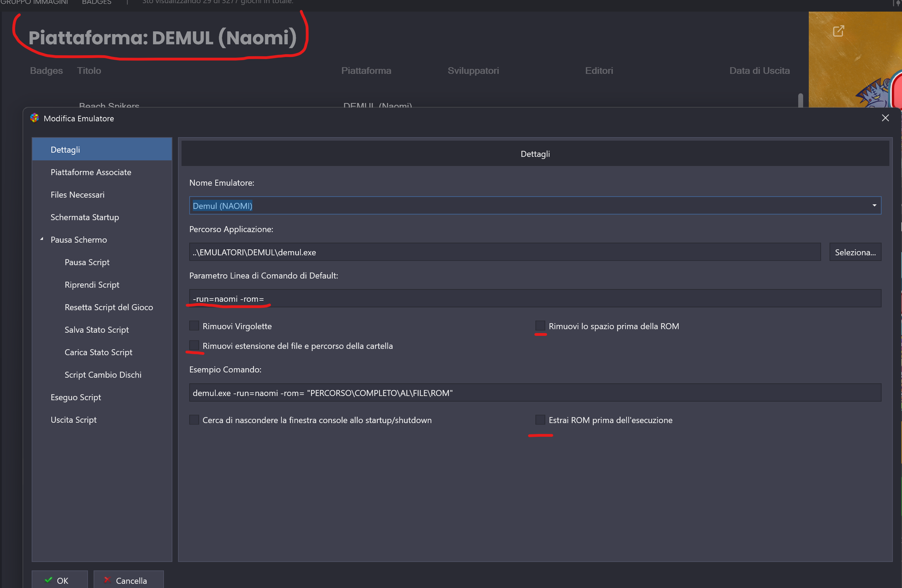Screen dimensions: 902x588
Task: Collapse the Pausa Schermo tree arrow
Action: click(42, 239)
